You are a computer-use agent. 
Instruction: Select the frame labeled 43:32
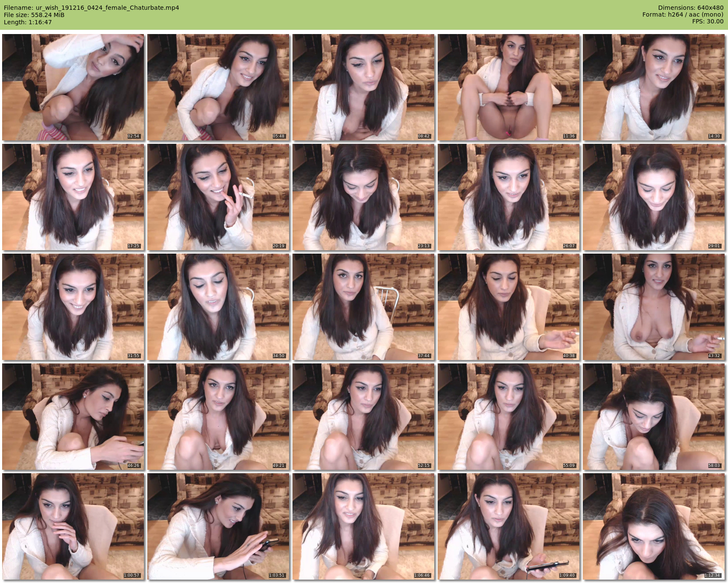tap(654, 307)
